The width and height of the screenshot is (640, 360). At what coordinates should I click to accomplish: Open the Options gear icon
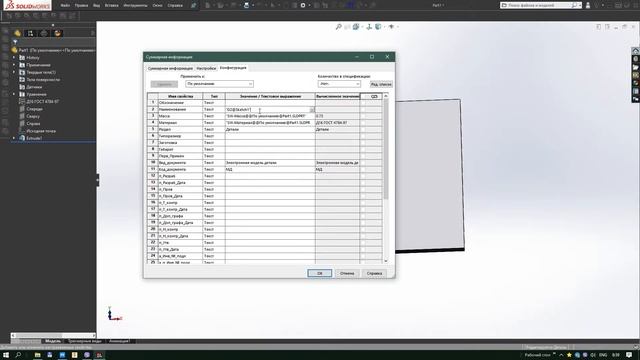(x=303, y=5)
